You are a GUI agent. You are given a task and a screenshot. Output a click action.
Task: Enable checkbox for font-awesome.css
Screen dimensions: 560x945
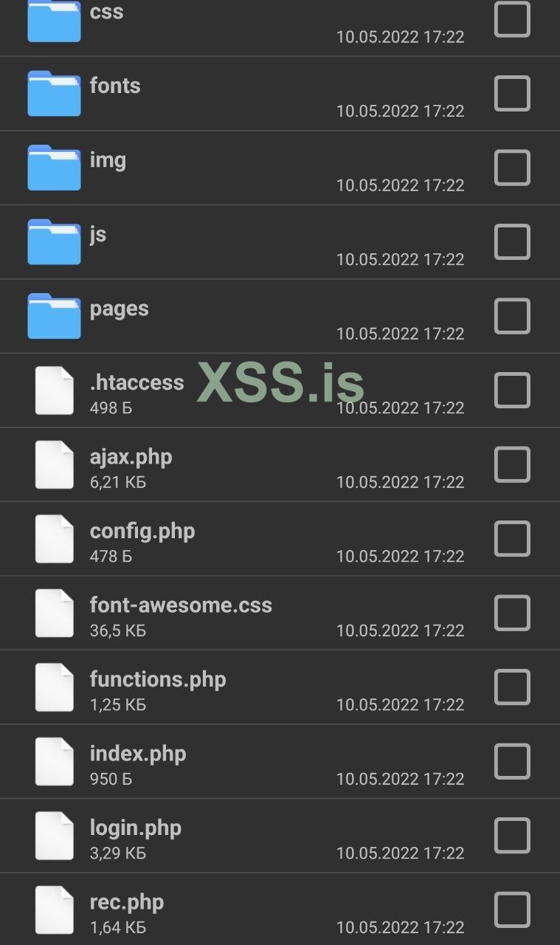coord(512,613)
